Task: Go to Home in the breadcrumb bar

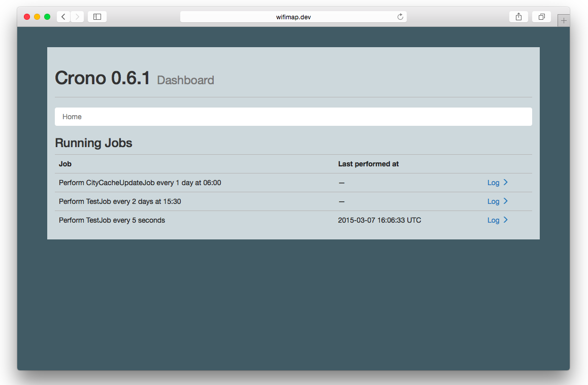Action: pos(72,117)
